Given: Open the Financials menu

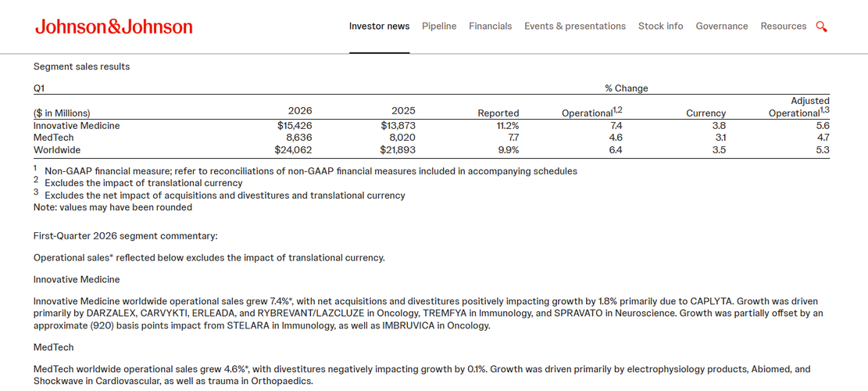Looking at the screenshot, I should click(x=491, y=26).
